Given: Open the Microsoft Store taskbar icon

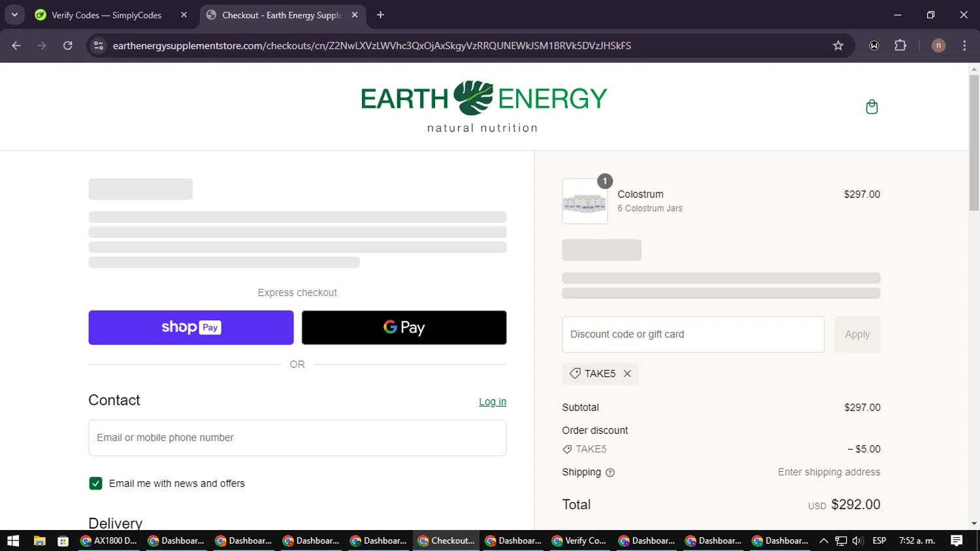Looking at the screenshot, I should point(63,541).
